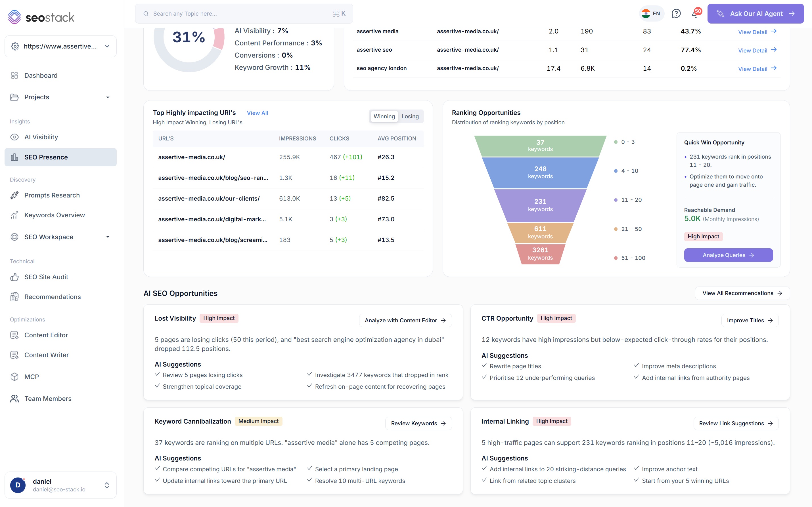Click the green 37 keywords funnel segment
This screenshot has height=507, width=812.
[540, 146]
